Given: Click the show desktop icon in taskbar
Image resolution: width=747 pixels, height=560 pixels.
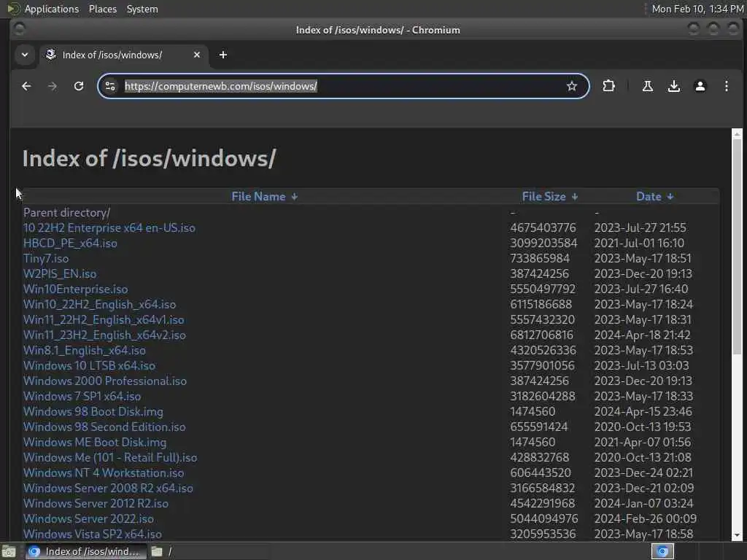Looking at the screenshot, I should [x=9, y=551].
